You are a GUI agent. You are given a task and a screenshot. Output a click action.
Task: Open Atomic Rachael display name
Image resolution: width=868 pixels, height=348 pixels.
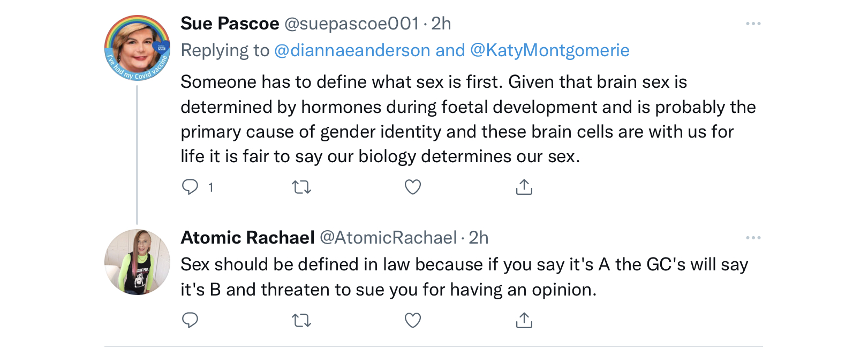247,238
